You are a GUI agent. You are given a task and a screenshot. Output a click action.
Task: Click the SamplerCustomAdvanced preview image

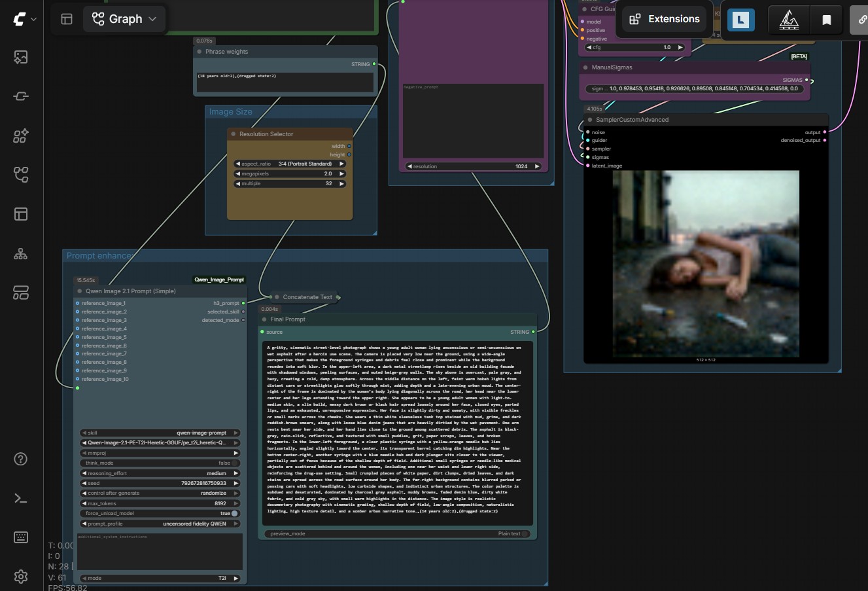(706, 264)
